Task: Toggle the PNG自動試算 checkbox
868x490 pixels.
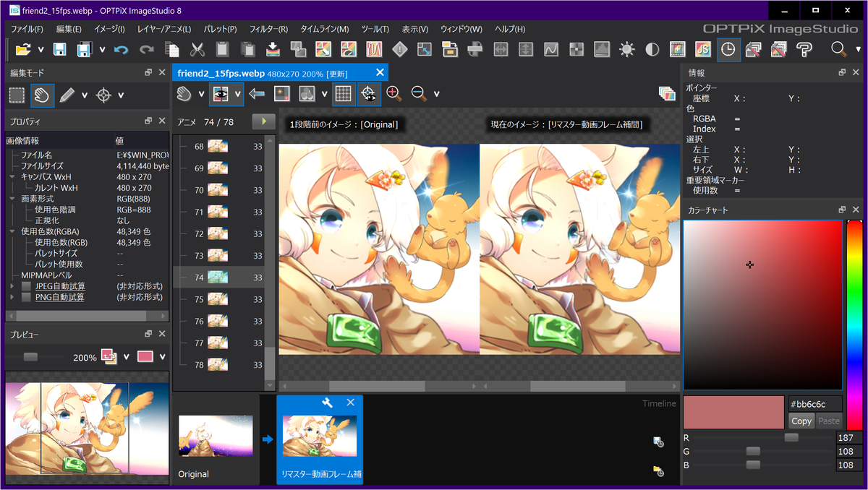Action: (x=26, y=297)
